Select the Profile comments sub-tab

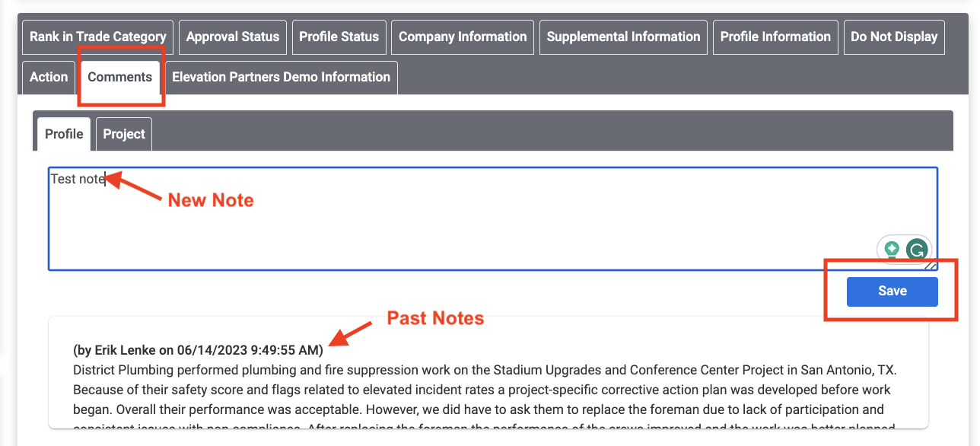point(64,134)
